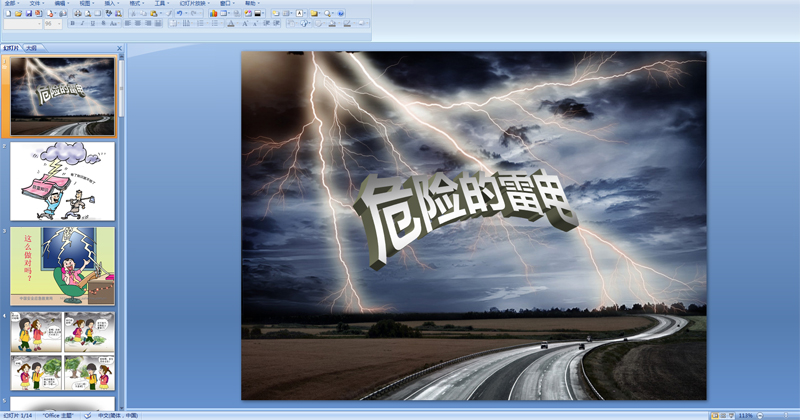Screen dimensions: 800x420
Task: Increase the list indent level
Action: [x=277, y=23]
